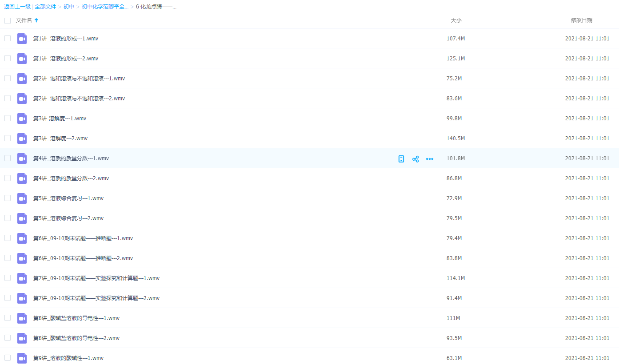Sort files by the 修改日期 column header
619x364 pixels.
point(581,20)
